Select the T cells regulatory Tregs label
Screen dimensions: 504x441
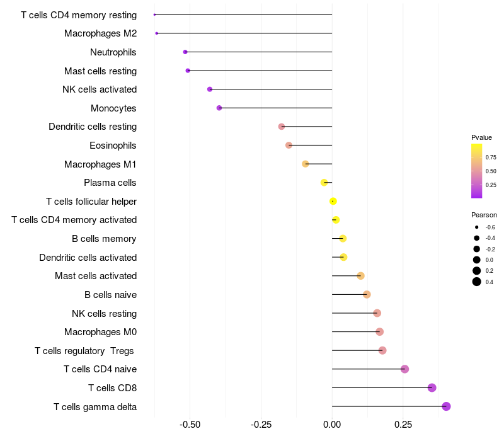(x=84, y=351)
